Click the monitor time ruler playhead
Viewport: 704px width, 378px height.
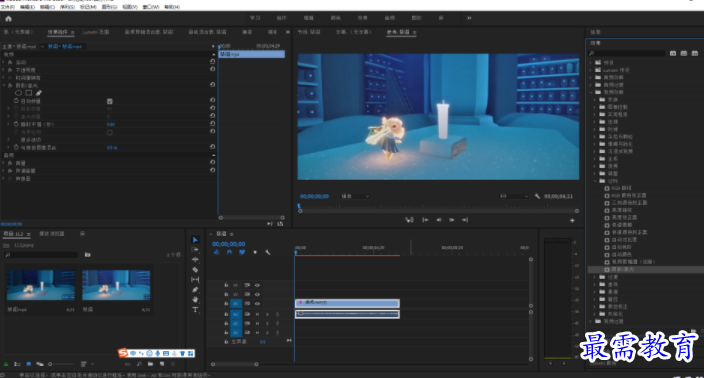pos(299,207)
